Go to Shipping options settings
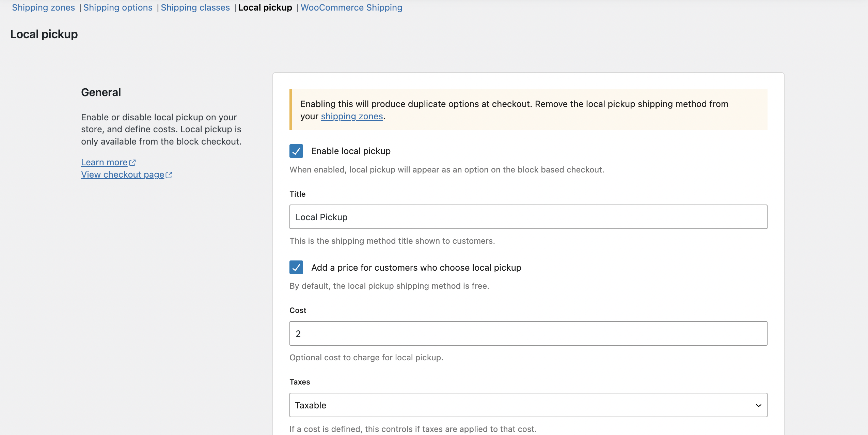This screenshot has width=868, height=435. pos(118,7)
